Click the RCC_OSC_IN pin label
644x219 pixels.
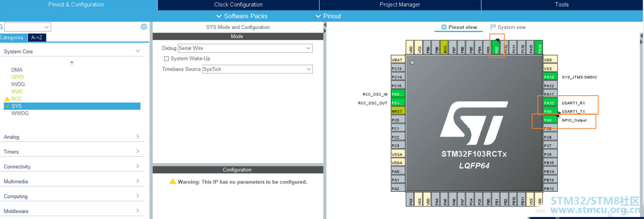[x=375, y=94]
